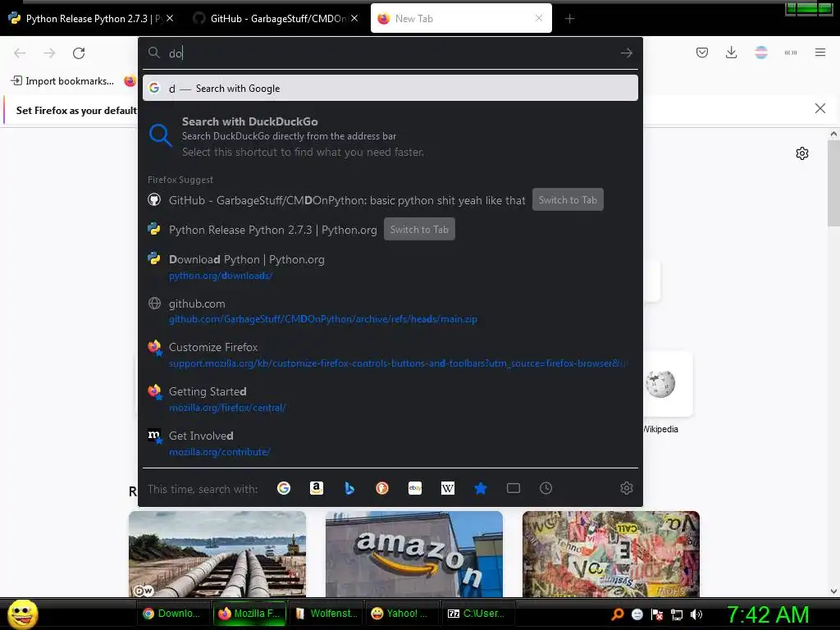Switch to the GitHub - GarbageStuff/CMDOnPython tab
Viewport: 840px width, 630px height.
click(275, 19)
